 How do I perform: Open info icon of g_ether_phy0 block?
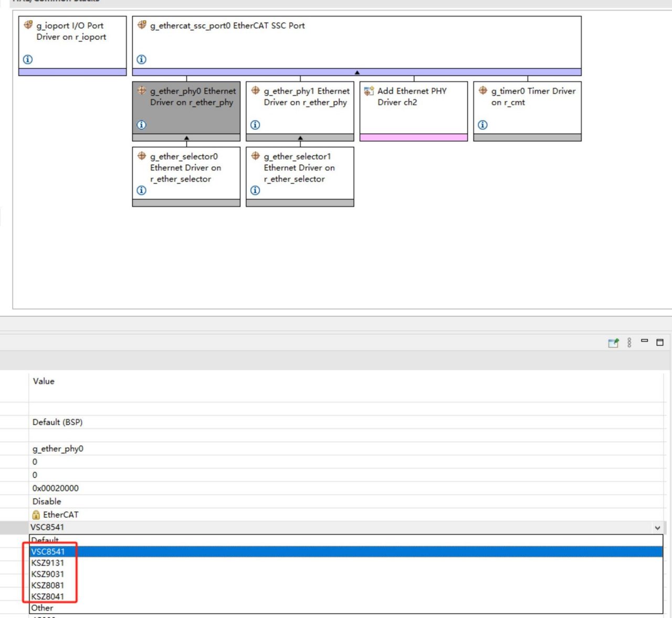point(141,125)
